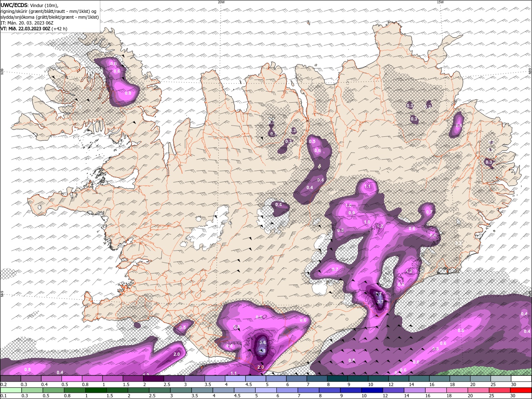Select the dusky purple 0.2 swatch in the upper scale
The width and height of the screenshot is (532, 399).
click(10, 379)
